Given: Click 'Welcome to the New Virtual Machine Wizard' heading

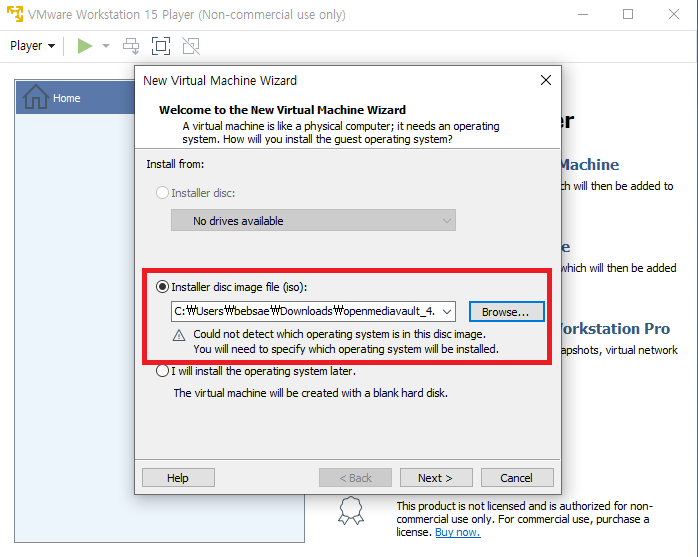Looking at the screenshot, I should point(282,110).
